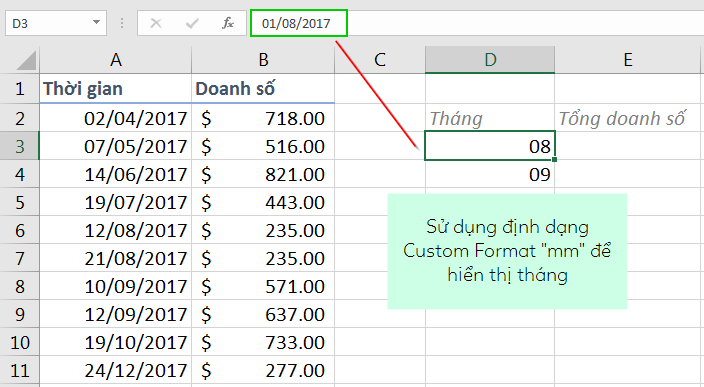Viewport: 704px width, 387px height.
Task: Click the 'Tổng doanh số' label cell
Action: click(x=628, y=118)
